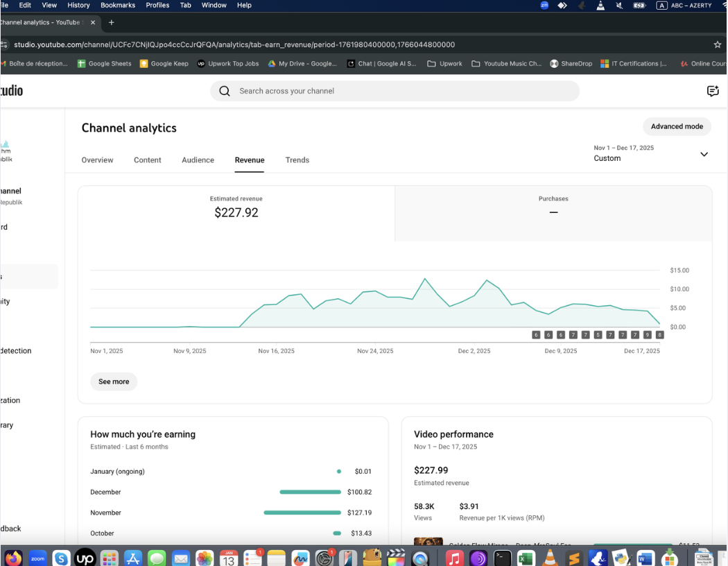The width and height of the screenshot is (728, 566).
Task: Click the search magnifier icon in YouTube Studio
Action: tap(225, 91)
